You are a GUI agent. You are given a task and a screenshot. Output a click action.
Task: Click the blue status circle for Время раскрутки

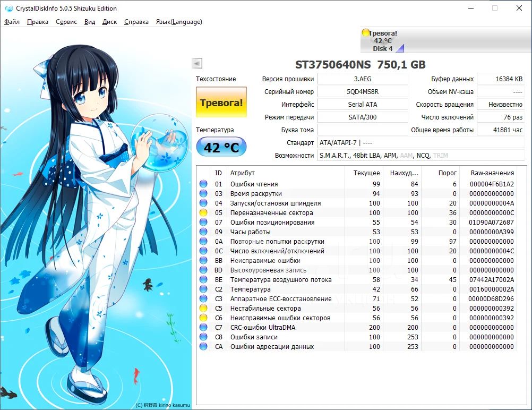pyautogui.click(x=203, y=193)
